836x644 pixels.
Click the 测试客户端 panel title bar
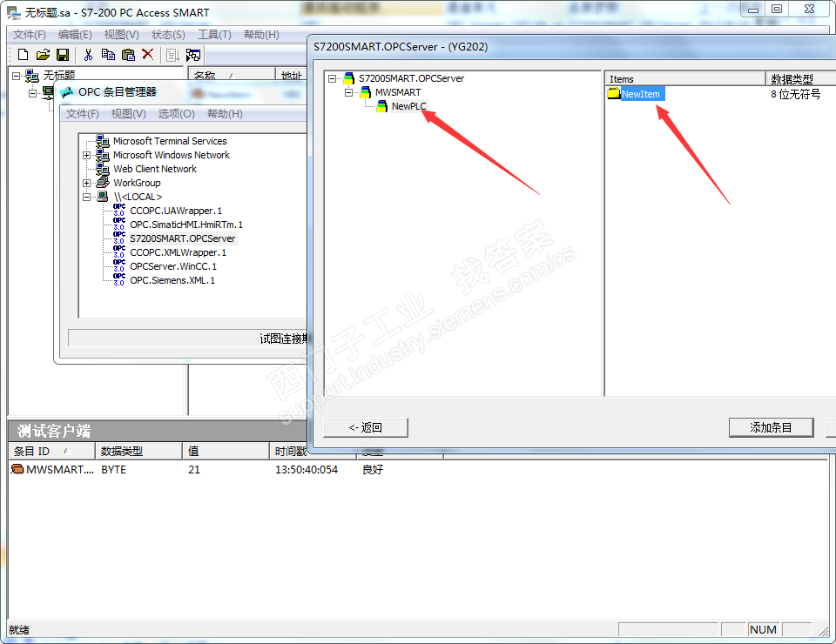point(158,431)
